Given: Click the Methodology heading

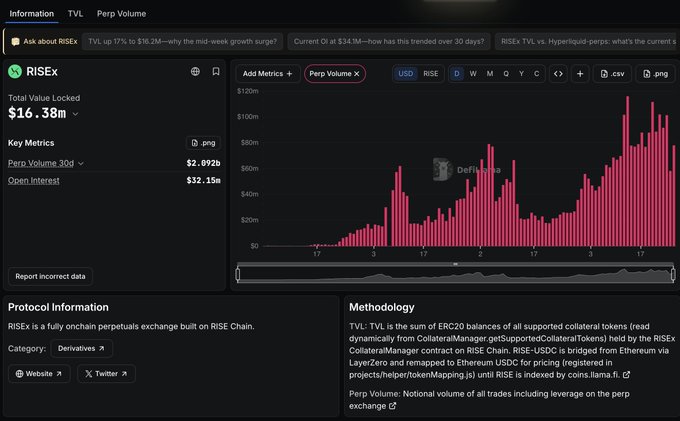Looking at the screenshot, I should click(382, 307).
